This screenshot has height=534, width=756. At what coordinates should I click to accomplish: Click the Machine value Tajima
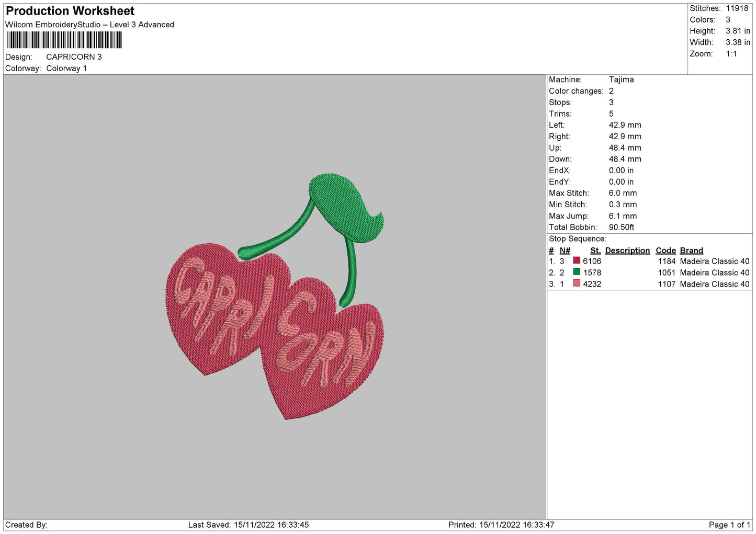[621, 79]
